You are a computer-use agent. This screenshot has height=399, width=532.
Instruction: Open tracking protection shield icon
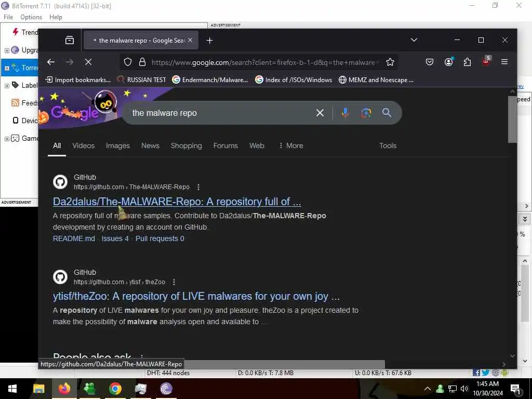tap(128, 62)
